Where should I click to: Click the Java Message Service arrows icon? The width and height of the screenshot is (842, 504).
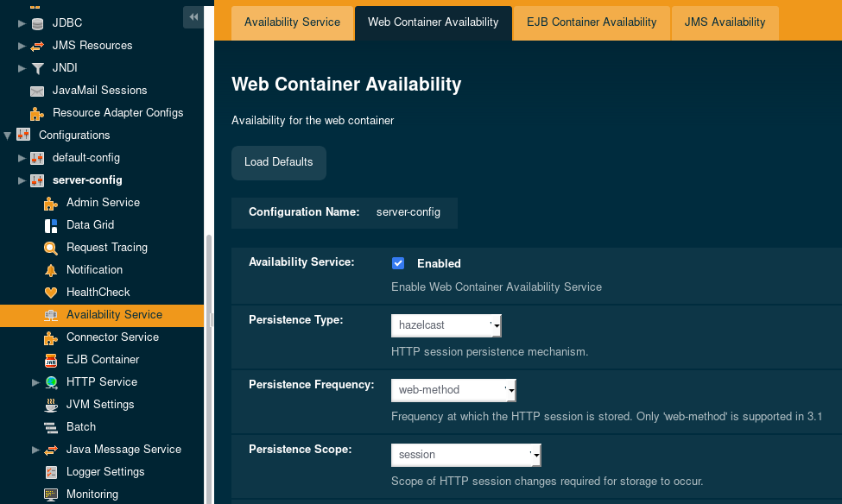click(51, 450)
